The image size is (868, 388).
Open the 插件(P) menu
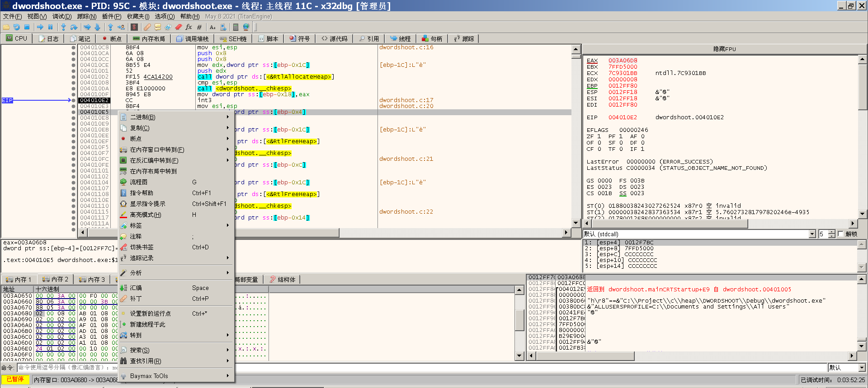(111, 16)
